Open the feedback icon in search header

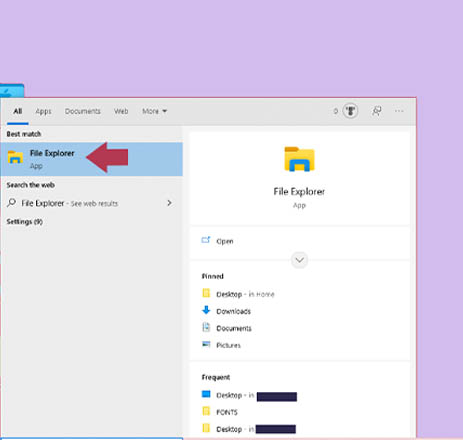[x=377, y=111]
